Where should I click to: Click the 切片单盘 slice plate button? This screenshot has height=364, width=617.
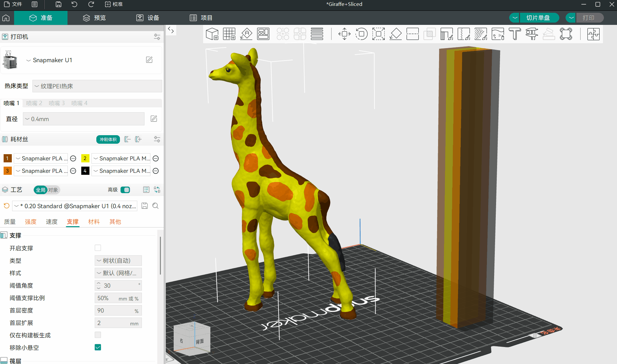tap(538, 18)
